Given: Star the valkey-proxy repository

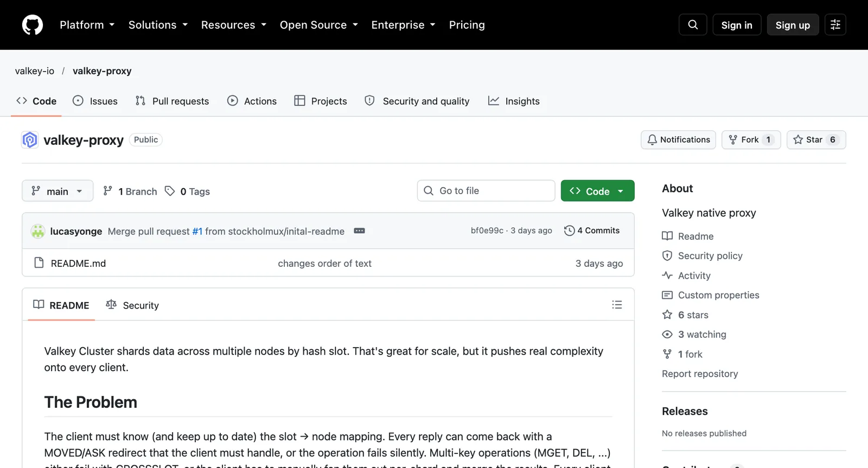Looking at the screenshot, I should [816, 140].
